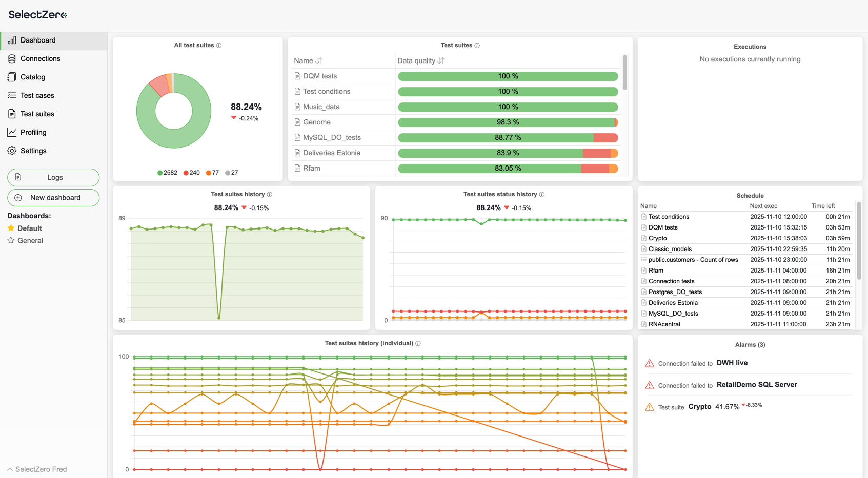Click the Connections database icon in sidebar
The height and width of the screenshot is (478, 868).
tap(12, 59)
